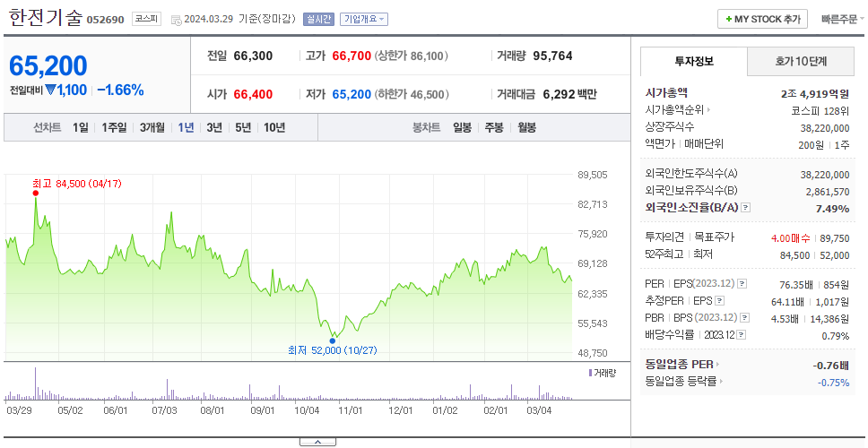The height and width of the screenshot is (448, 868).
Task: Click 거래대금 value 6,292 백만
Action: 569,95
